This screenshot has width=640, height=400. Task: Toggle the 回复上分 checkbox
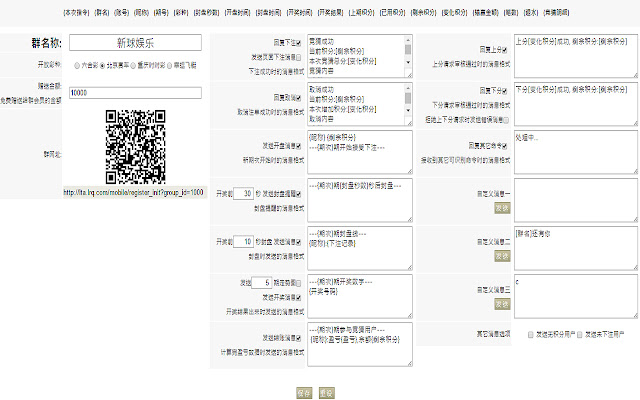505,50
